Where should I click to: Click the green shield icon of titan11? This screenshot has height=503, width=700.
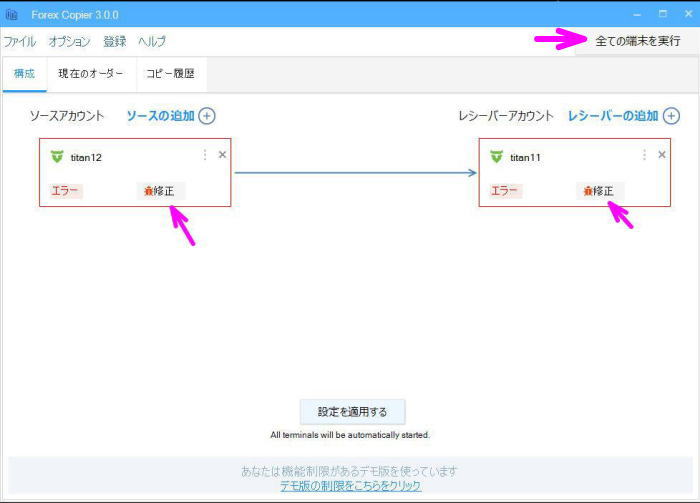[x=496, y=157]
